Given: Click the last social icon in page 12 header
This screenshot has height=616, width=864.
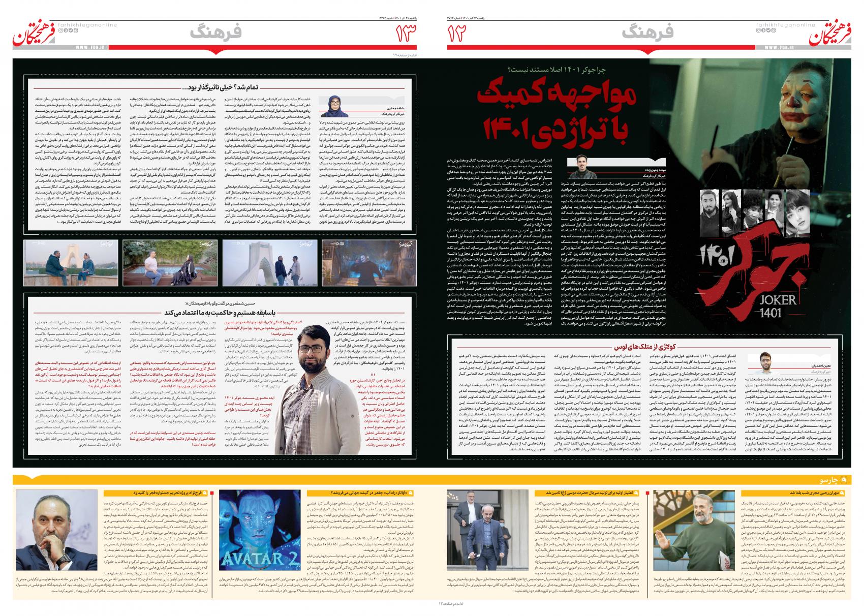Looking at the screenshot, I should [774, 30].
